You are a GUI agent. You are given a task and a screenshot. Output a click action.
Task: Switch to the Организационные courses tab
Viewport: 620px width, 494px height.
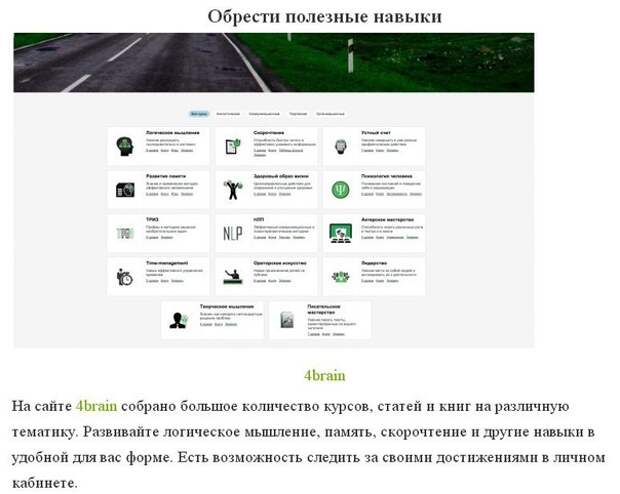[330, 114]
